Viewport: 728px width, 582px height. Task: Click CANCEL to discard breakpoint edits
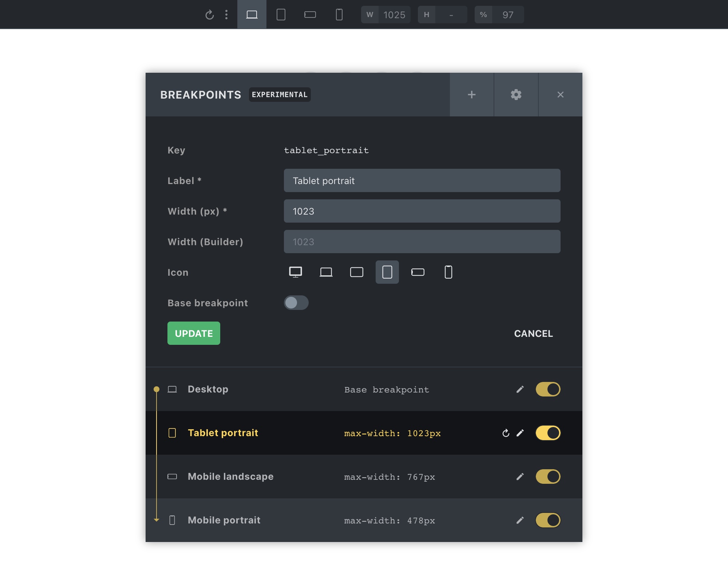[x=533, y=334]
